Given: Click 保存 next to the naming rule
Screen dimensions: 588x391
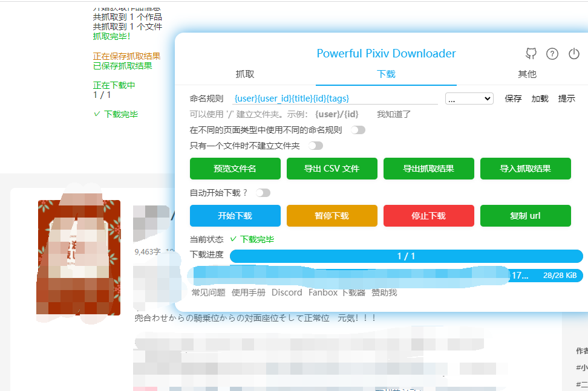Looking at the screenshot, I should [513, 99].
